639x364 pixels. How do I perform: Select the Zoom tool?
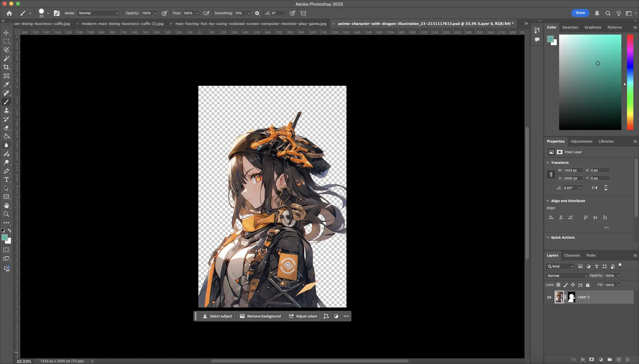(x=7, y=214)
